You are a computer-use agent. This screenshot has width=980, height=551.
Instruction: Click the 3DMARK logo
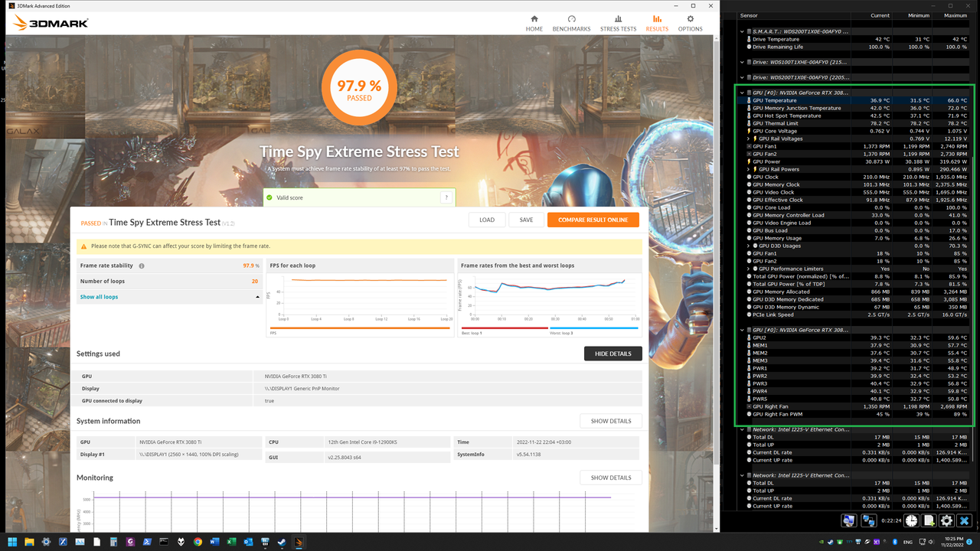coord(51,23)
